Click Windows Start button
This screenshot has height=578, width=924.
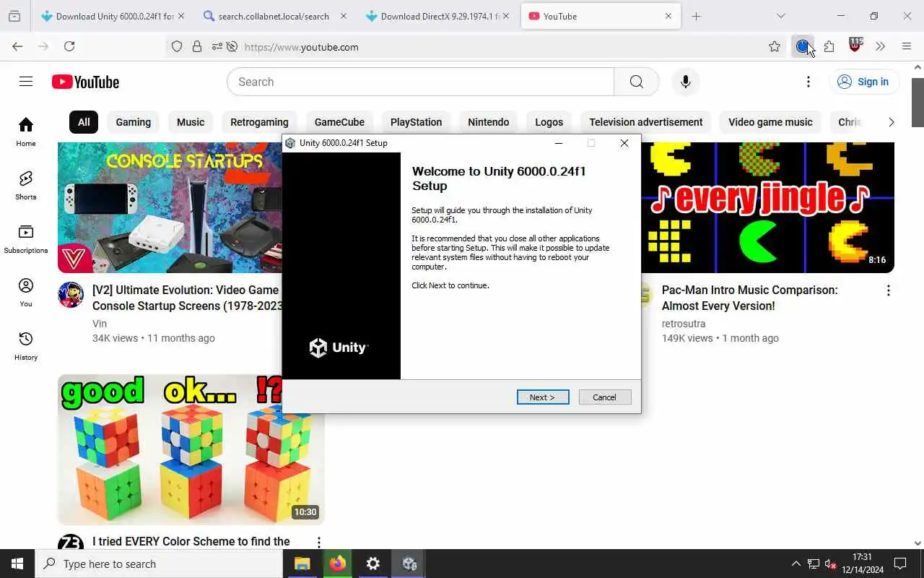17,564
